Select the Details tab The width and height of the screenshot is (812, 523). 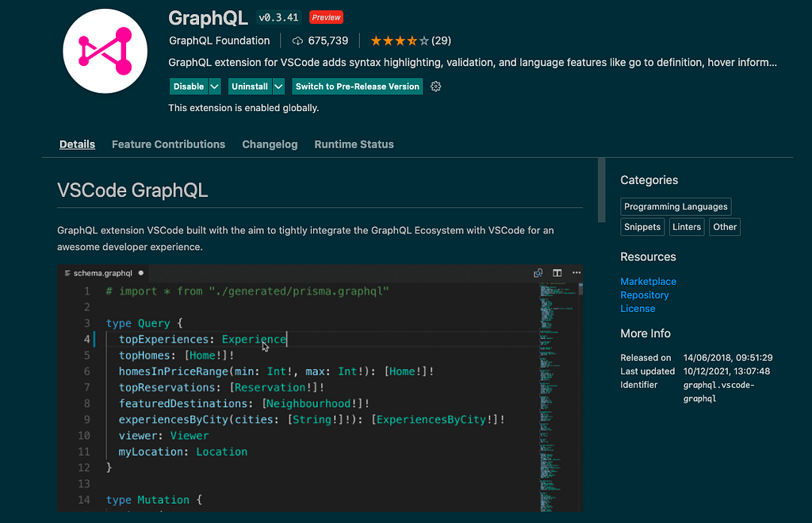pos(77,144)
